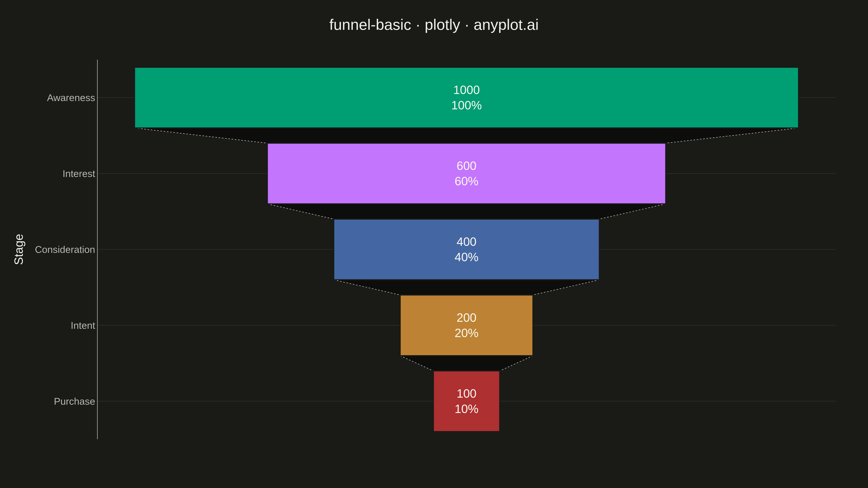Click the 60% percentage label
868x488 pixels.
(466, 181)
